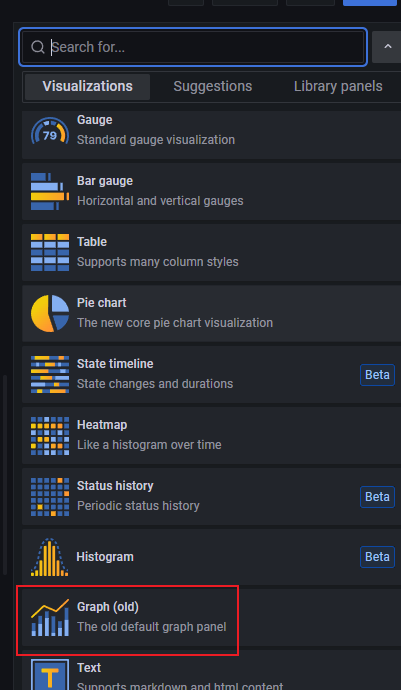Viewport: 401px width, 690px height.
Task: Choose the State timeline icon
Action: pos(50,374)
